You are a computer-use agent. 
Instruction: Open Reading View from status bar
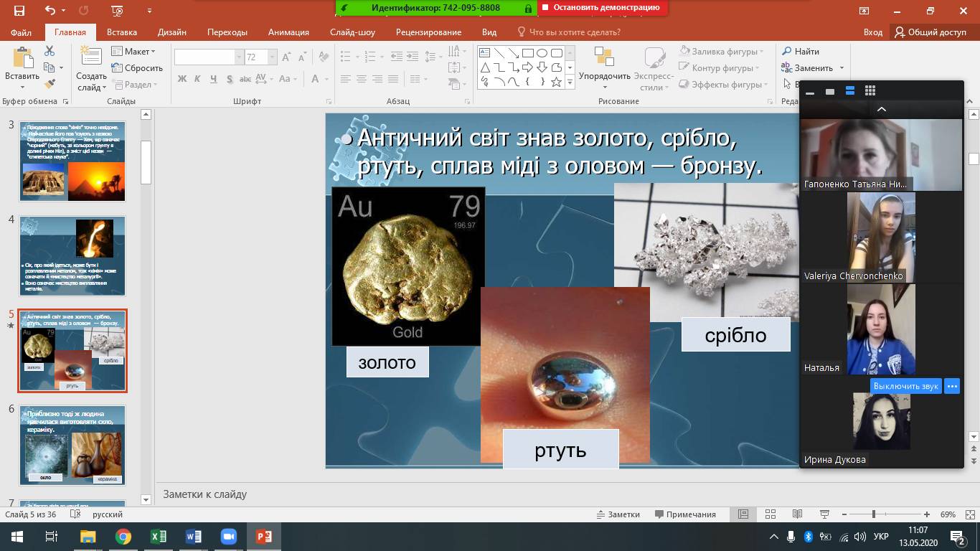pos(797,514)
